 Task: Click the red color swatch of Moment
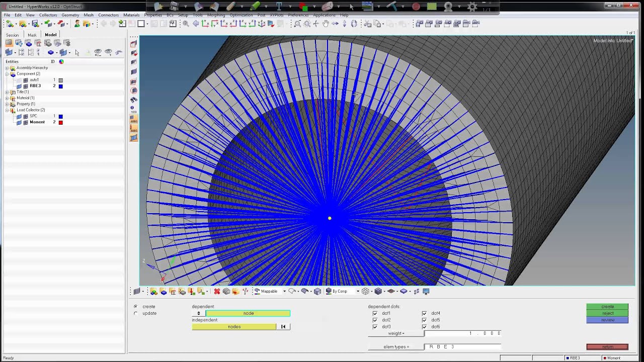[x=61, y=122]
